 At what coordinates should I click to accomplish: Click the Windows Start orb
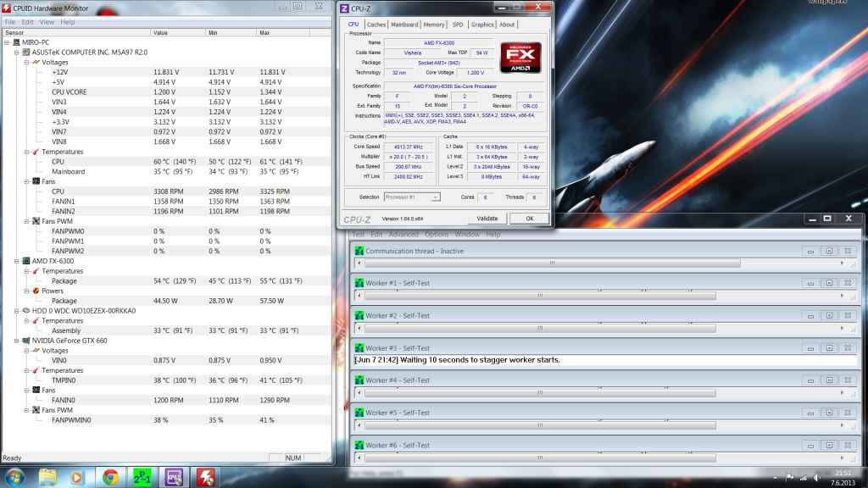(14, 476)
